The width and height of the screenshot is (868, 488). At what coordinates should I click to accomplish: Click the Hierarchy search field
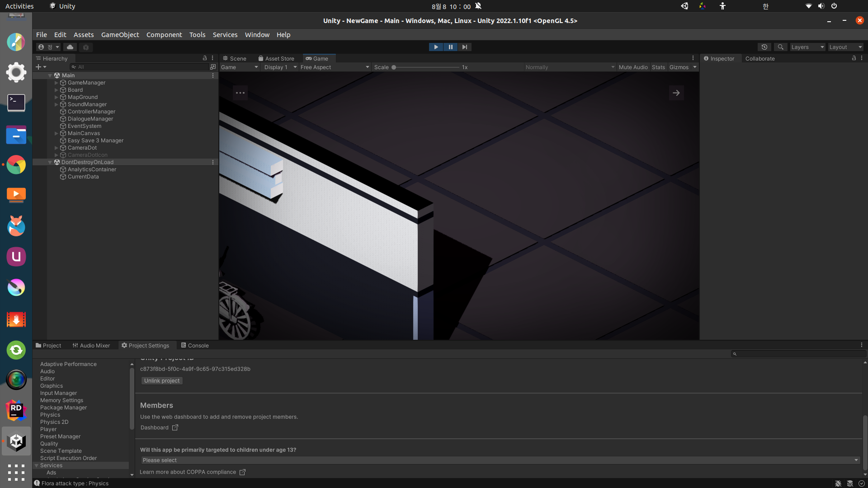pos(139,67)
